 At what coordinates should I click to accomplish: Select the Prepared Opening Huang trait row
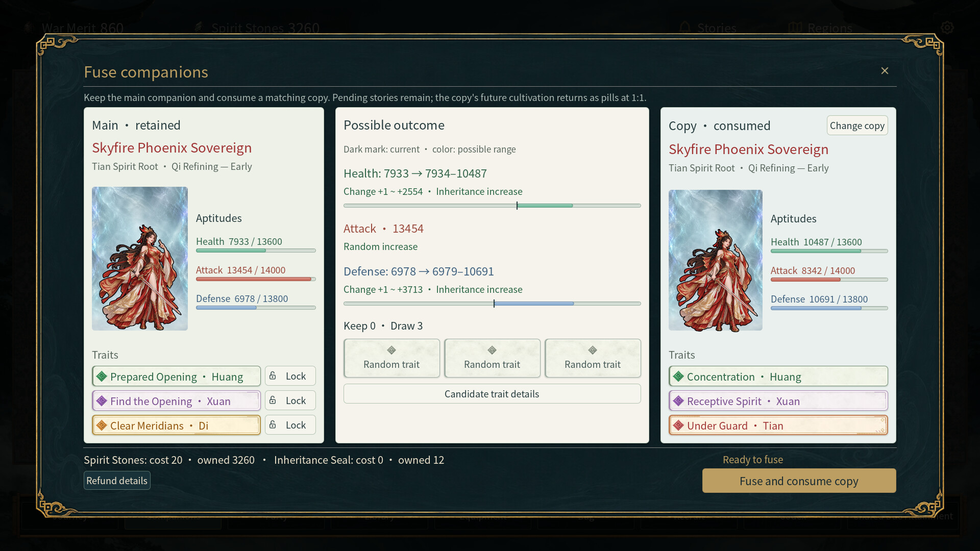click(176, 377)
